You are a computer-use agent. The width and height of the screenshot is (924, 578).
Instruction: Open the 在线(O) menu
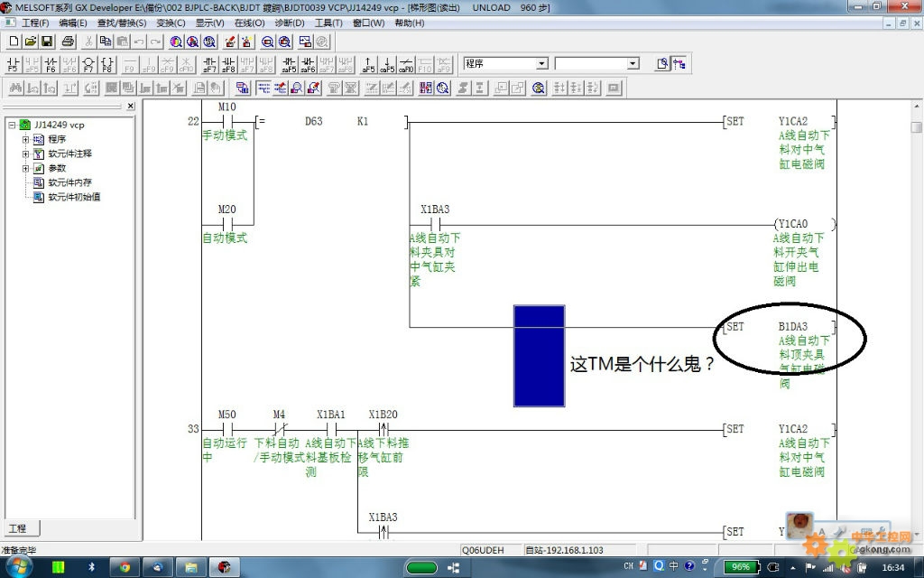click(x=249, y=23)
